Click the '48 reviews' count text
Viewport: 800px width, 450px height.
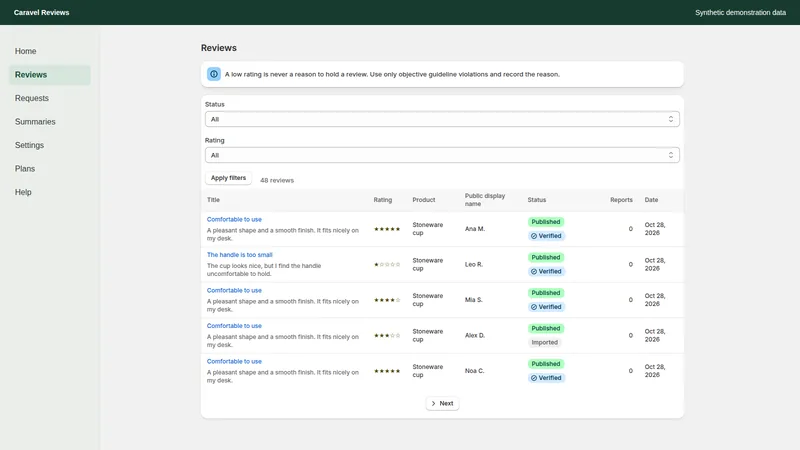pos(277,180)
